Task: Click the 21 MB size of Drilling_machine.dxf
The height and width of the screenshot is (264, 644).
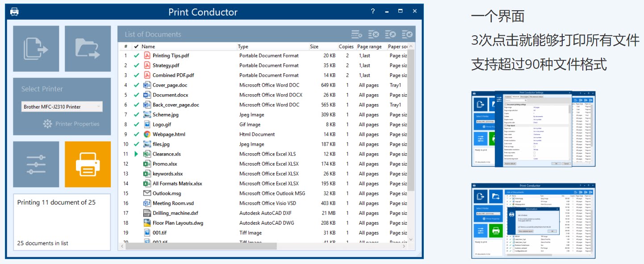Action: [x=328, y=213]
